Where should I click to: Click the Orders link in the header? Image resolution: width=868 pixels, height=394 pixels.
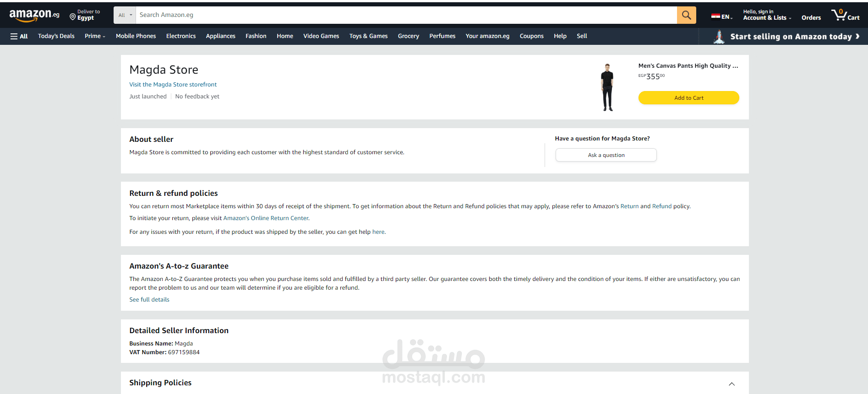pos(811,17)
